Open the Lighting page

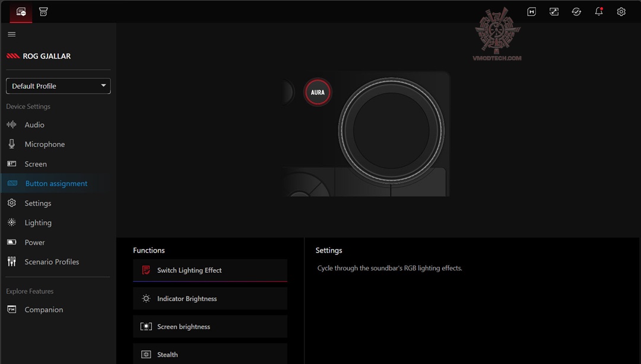[38, 223]
